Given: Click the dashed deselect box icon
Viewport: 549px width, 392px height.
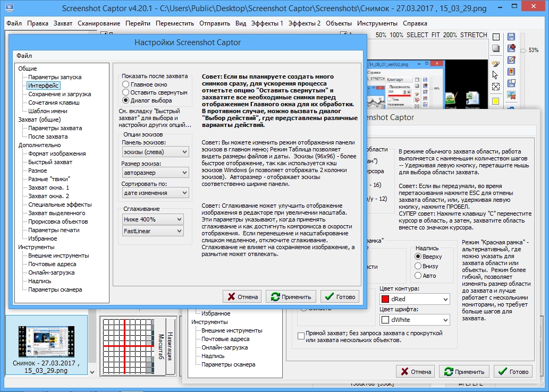Looking at the screenshot, I should tap(496, 87).
